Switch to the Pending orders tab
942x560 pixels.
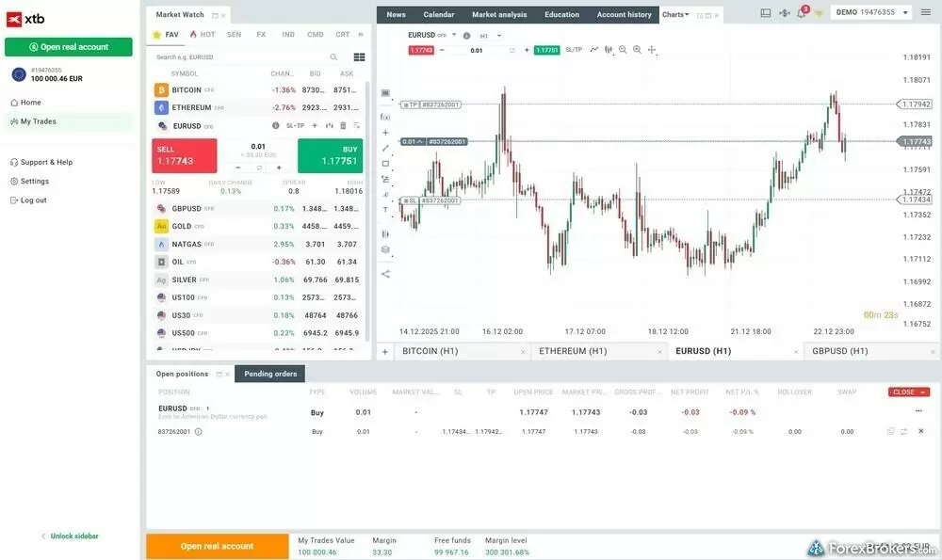click(x=270, y=373)
